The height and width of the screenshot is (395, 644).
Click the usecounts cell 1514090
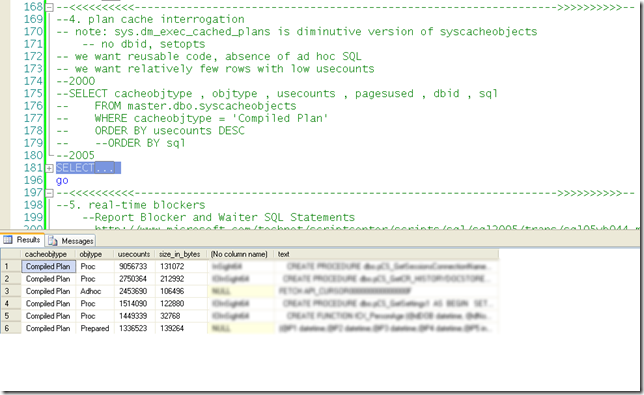click(x=133, y=303)
